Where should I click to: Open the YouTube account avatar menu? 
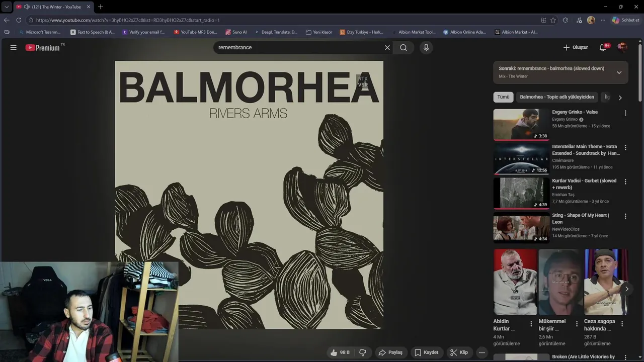point(622,47)
